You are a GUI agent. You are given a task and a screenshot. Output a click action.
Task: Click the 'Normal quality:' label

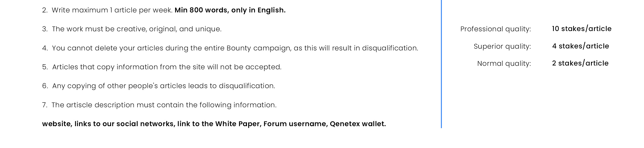(x=504, y=64)
